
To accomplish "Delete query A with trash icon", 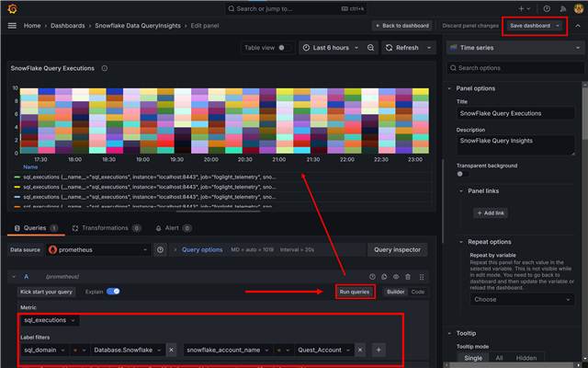I will pyautogui.click(x=408, y=277).
